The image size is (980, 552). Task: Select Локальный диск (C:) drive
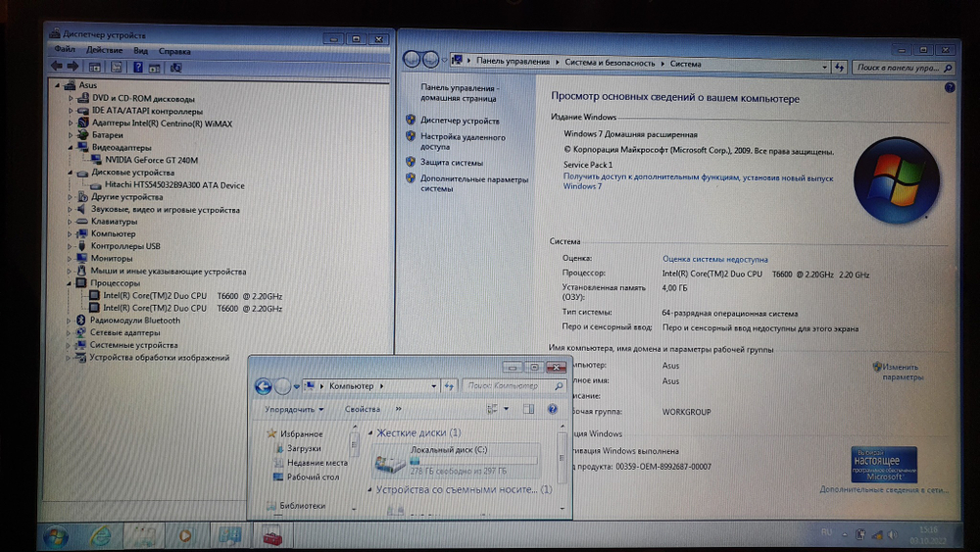coord(457,462)
